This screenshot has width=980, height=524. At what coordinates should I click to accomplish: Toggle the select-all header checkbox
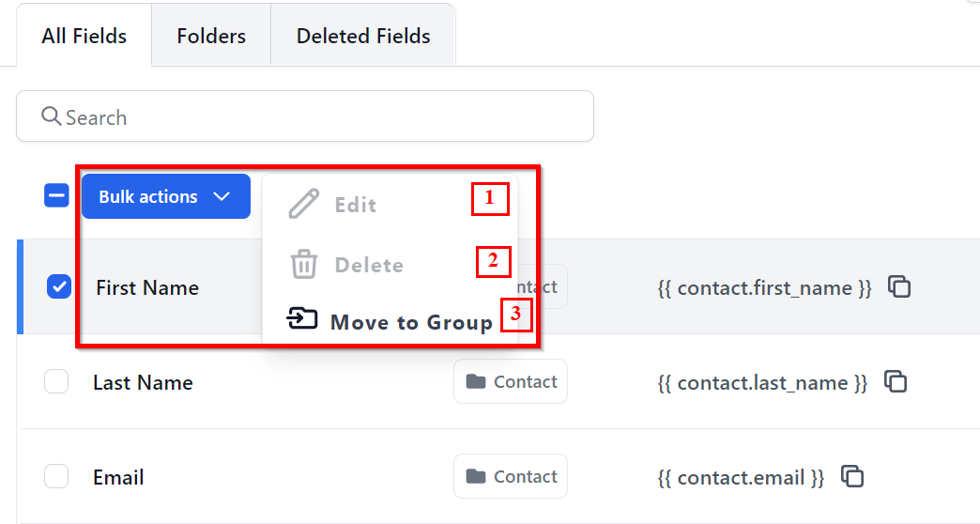56,196
